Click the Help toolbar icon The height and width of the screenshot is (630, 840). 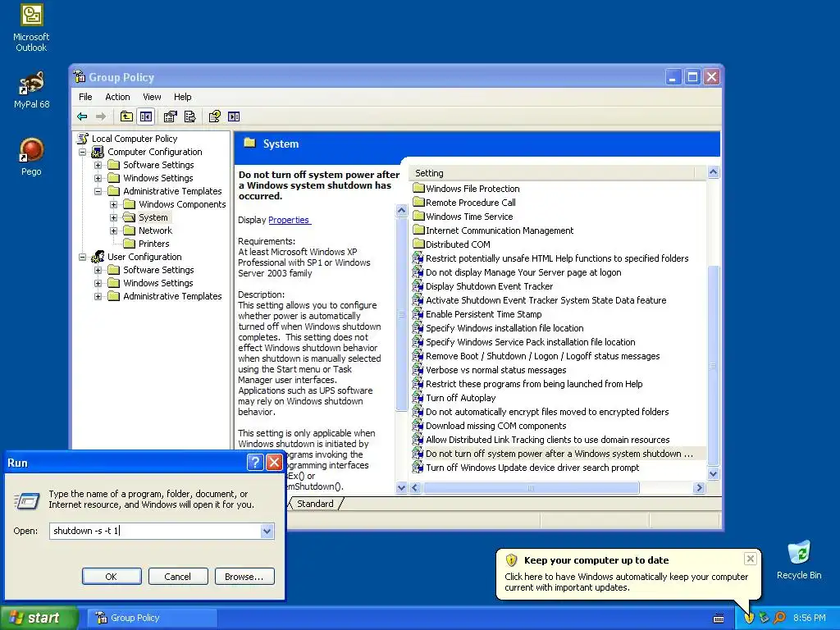[x=215, y=116]
